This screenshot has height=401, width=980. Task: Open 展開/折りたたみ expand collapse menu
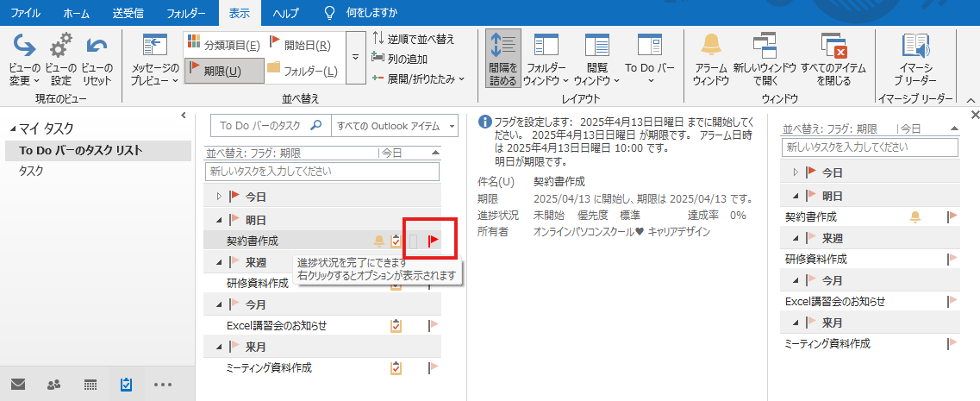(x=417, y=78)
